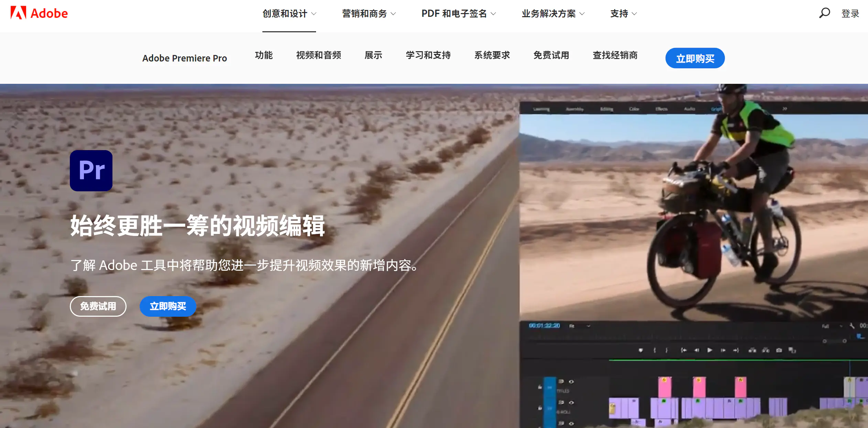Open the 视频和音频 tab
The height and width of the screenshot is (428, 868).
(318, 55)
